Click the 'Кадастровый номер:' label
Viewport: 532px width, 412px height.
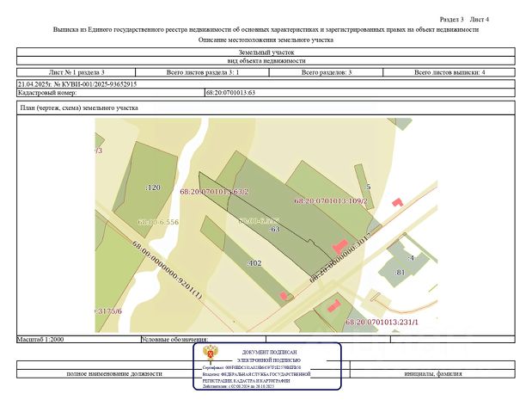coord(47,92)
